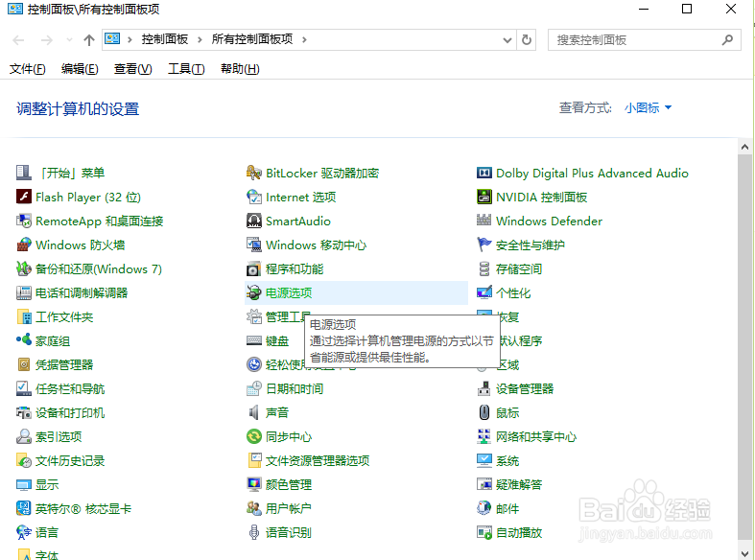Open the 家庭组 link
The image size is (755, 560).
[53, 341]
